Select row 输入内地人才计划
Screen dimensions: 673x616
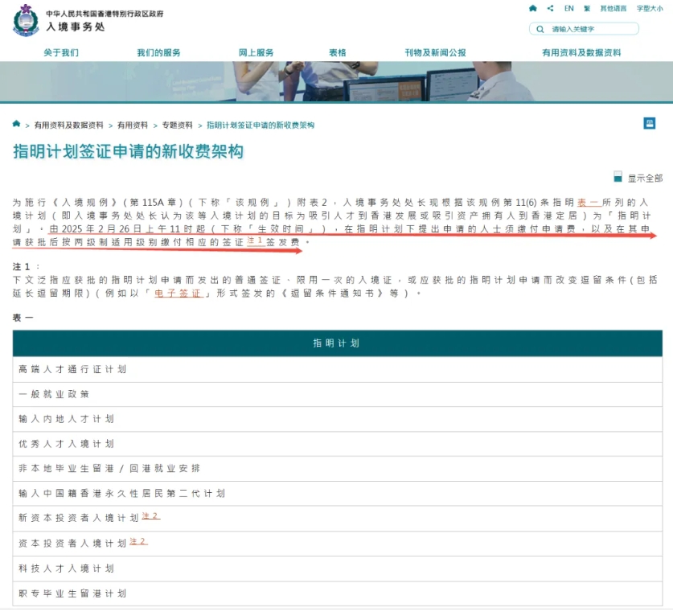338,419
